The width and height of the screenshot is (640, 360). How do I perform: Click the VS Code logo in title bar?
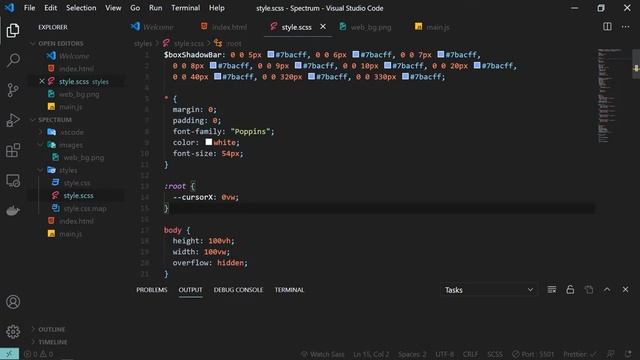pyautogui.click(x=9, y=8)
